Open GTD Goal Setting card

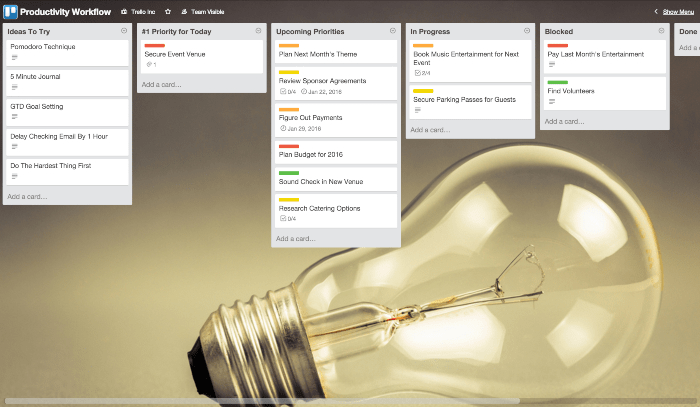pos(67,112)
